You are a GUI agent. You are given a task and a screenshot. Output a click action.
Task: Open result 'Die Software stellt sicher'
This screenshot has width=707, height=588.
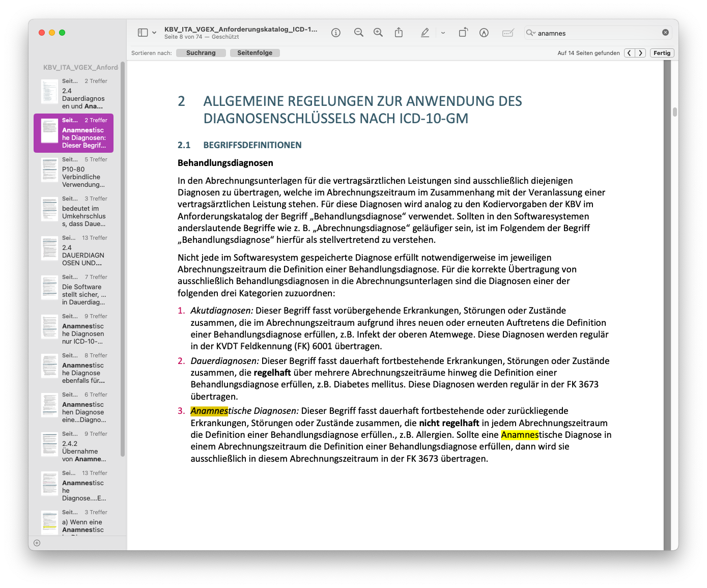click(x=73, y=290)
